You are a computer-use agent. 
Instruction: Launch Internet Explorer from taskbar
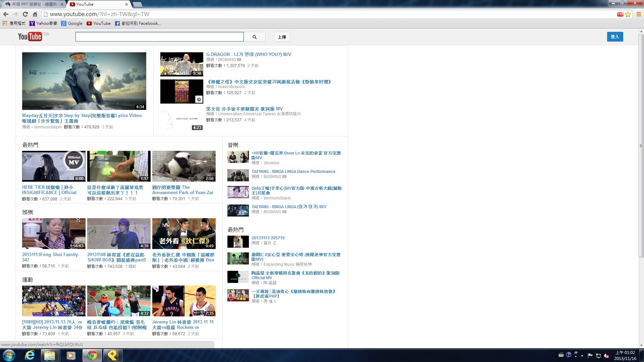coord(30,355)
